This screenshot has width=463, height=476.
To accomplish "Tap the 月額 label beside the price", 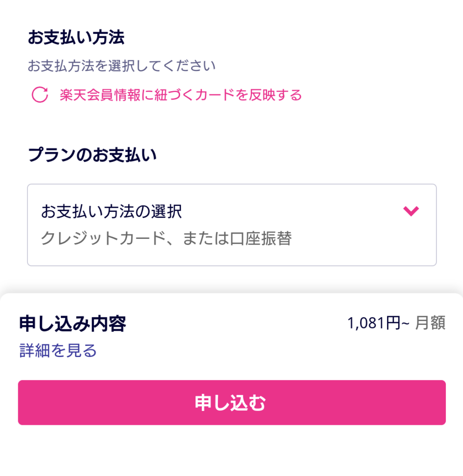I will [x=430, y=323].
